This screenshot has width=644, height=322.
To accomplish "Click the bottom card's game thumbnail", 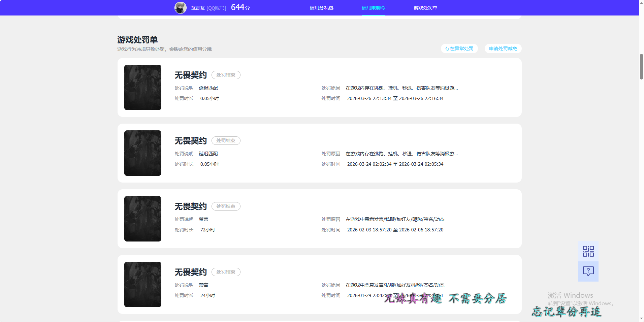I will coord(142,284).
